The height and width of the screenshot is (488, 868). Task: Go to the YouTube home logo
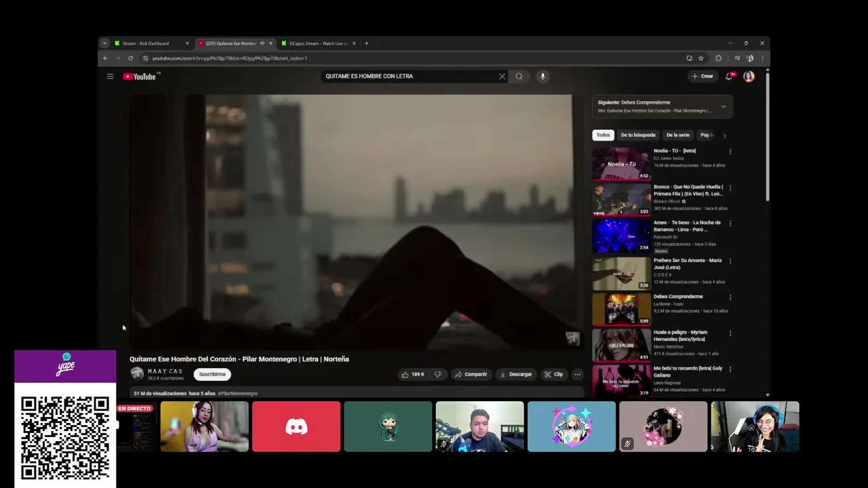point(140,77)
